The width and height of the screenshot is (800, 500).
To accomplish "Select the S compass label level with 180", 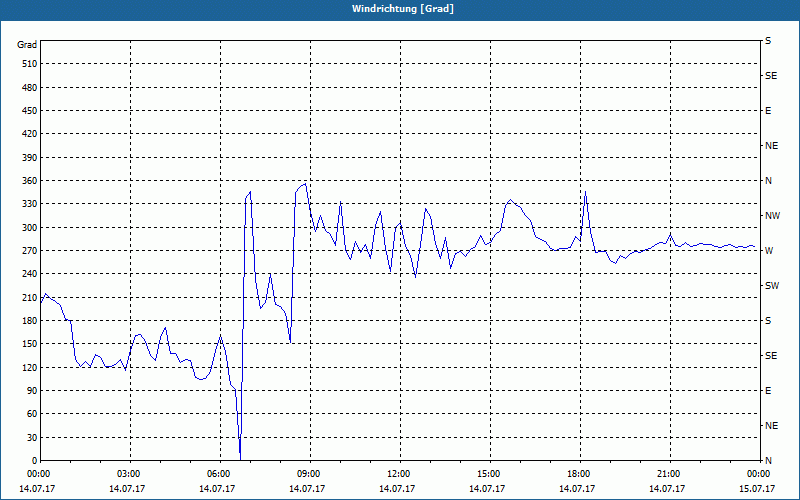I will [x=768, y=321].
